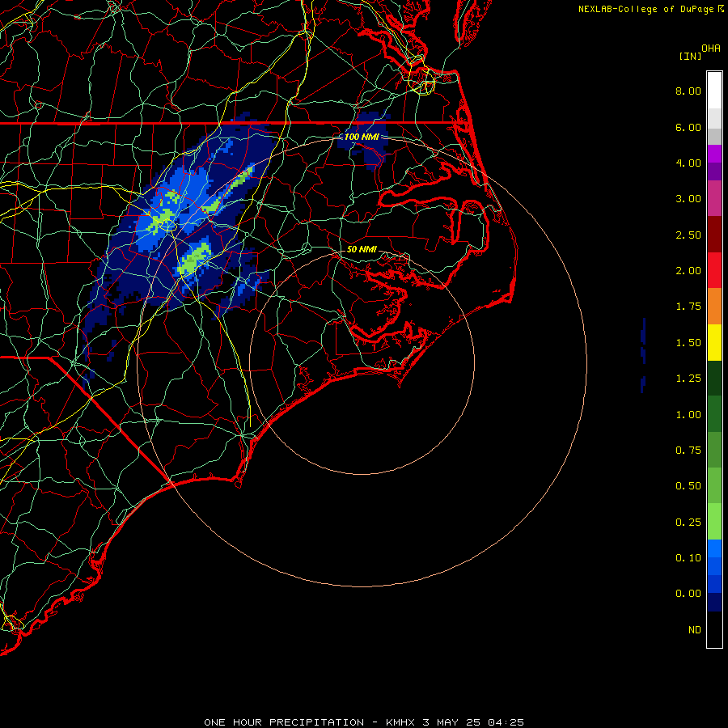Click the ND legend label

click(x=695, y=630)
